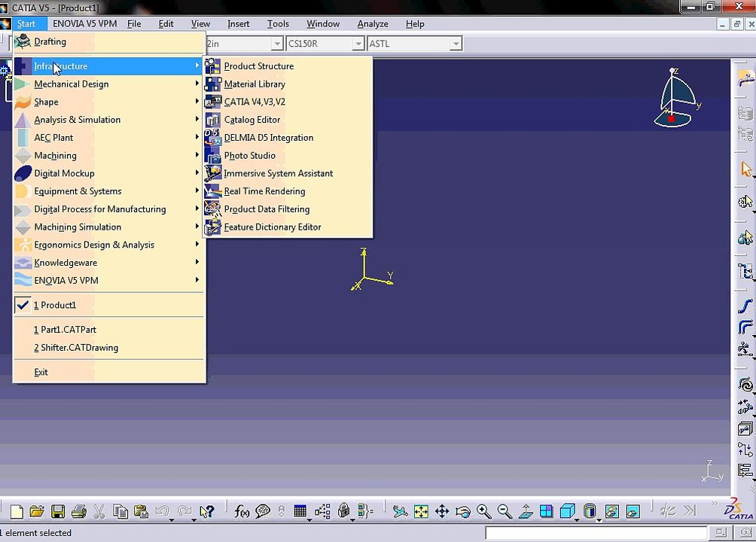This screenshot has height=542, width=756.
Task: Expand the Knowledgeware submenu
Action: (x=109, y=262)
